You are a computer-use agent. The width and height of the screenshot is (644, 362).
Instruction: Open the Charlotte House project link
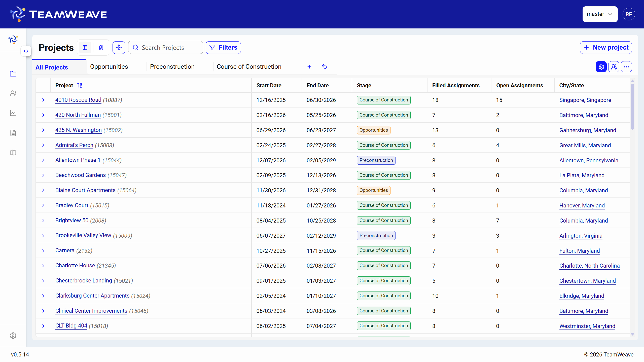[x=75, y=266]
